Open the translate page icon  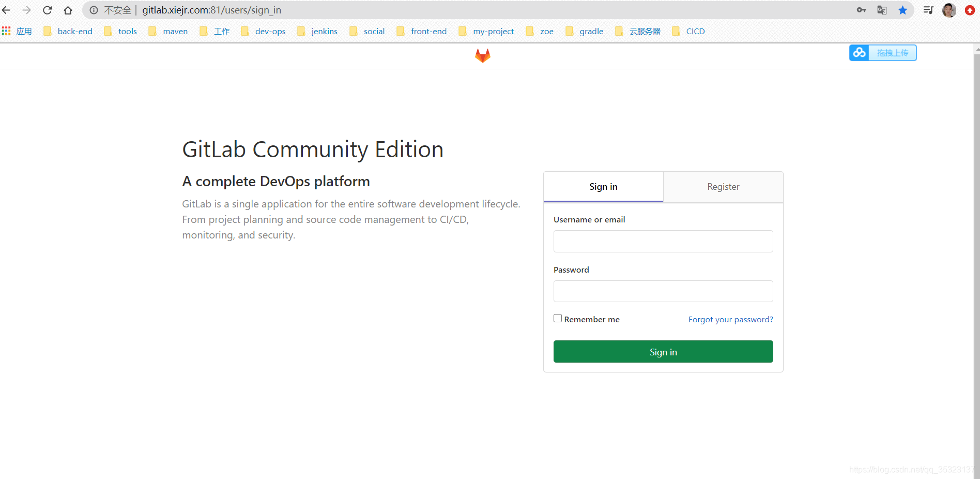(882, 10)
